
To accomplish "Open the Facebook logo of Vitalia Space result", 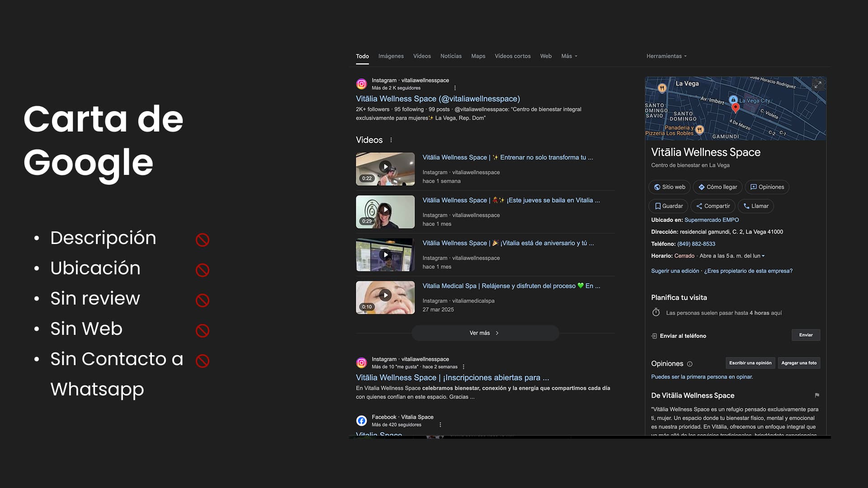I will click(361, 421).
